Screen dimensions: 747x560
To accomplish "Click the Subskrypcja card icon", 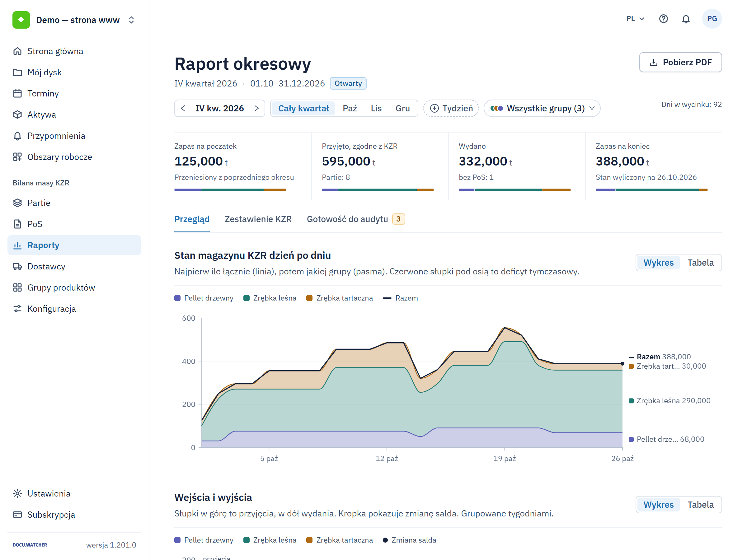I will [x=17, y=515].
